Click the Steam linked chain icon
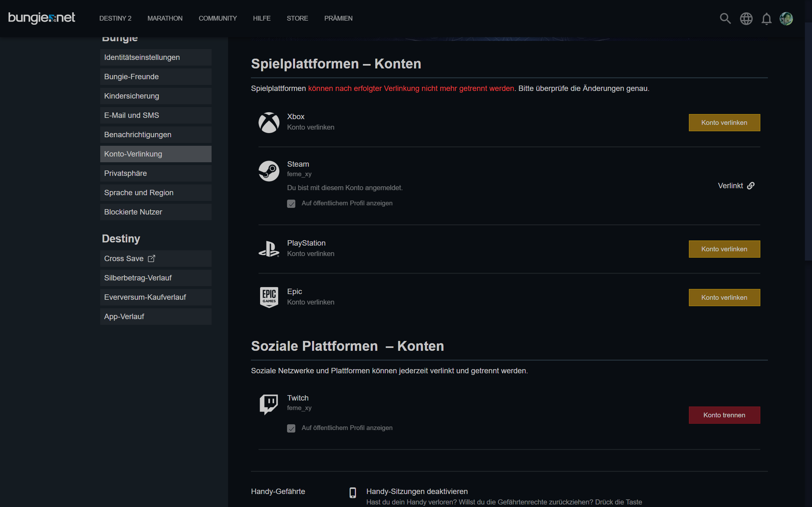The image size is (812, 507). [x=751, y=186]
